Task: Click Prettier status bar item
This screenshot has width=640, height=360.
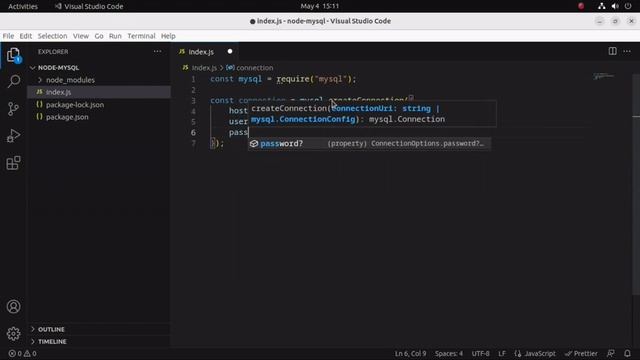Action: (581, 353)
